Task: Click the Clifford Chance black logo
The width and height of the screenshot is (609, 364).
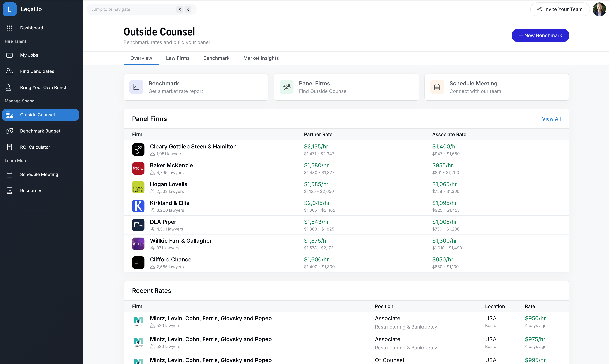Action: tap(138, 263)
